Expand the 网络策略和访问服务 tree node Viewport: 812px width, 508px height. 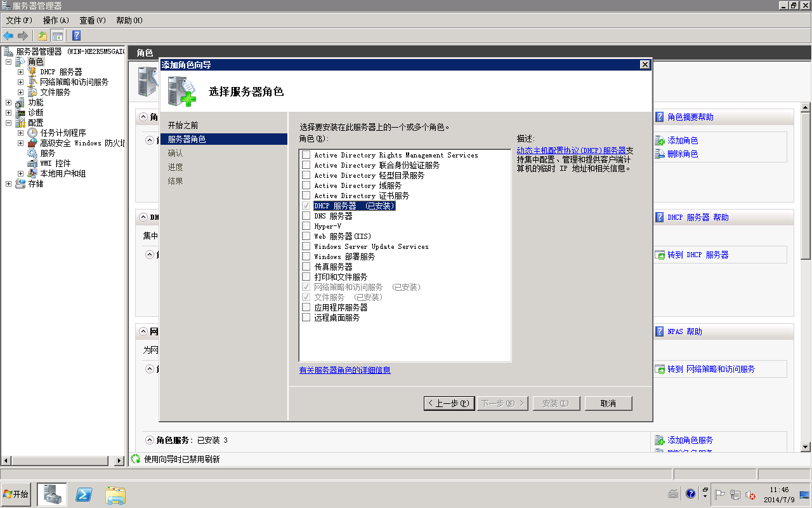(20, 82)
